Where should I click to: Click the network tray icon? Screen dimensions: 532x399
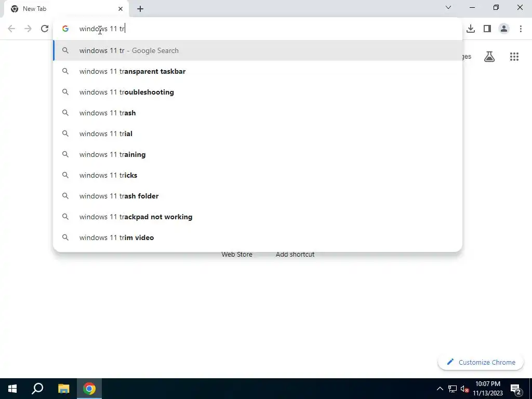(453, 389)
